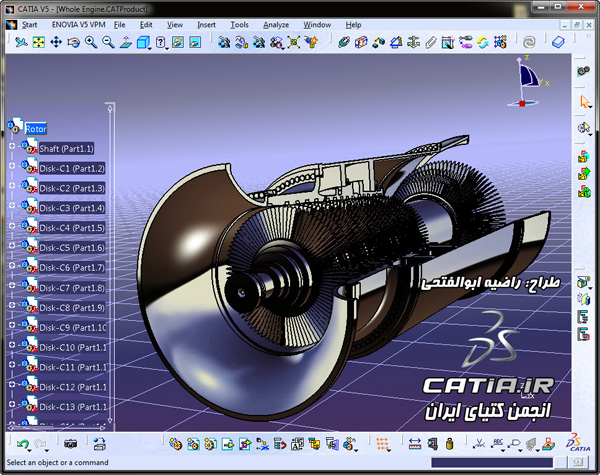The width and height of the screenshot is (600, 475).
Task: Click the gears icon at top right toolbar
Action: tap(583, 71)
